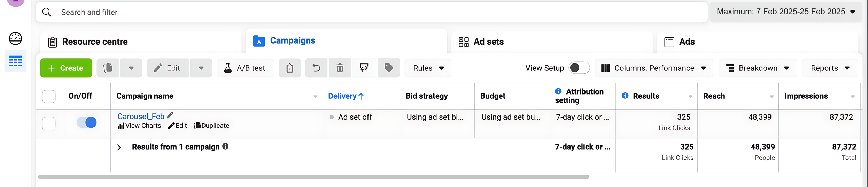Click the undo arrow icon
The height and width of the screenshot is (187, 868).
coord(316,68)
